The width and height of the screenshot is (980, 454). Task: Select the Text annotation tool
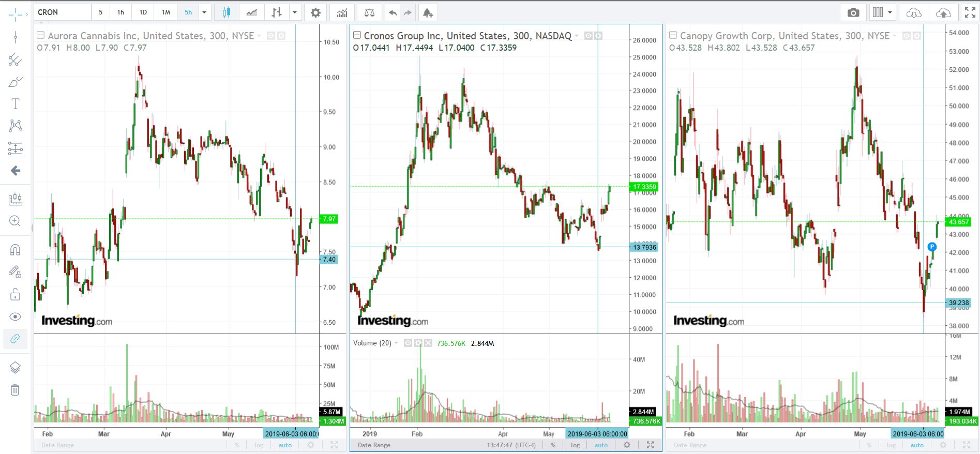16,104
